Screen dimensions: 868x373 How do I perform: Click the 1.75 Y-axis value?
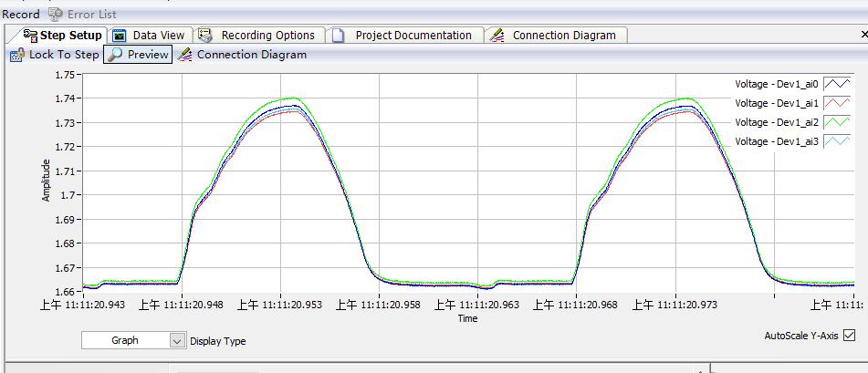66,74
